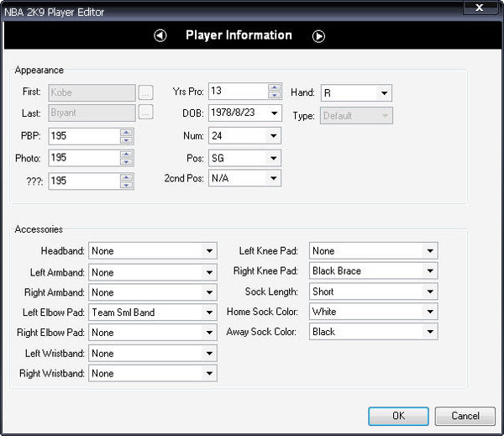This screenshot has width=504, height=436.
Task: Open the Left Knee Pad dropdown
Action: [430, 251]
